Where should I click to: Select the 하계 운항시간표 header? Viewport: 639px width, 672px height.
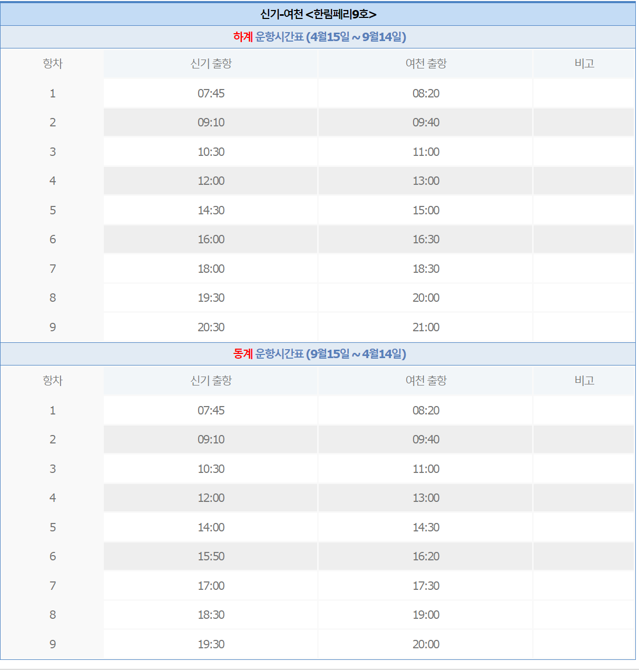319,37
